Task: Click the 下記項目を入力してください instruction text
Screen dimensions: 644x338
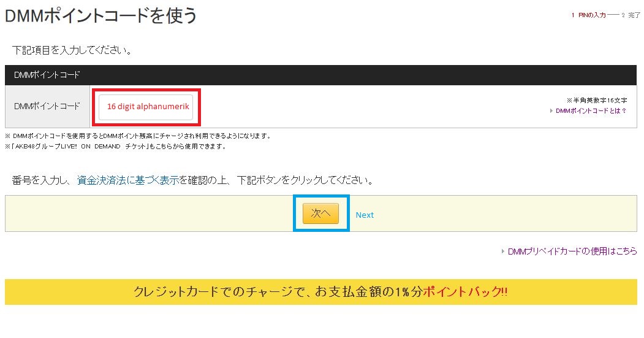Action: coord(72,50)
